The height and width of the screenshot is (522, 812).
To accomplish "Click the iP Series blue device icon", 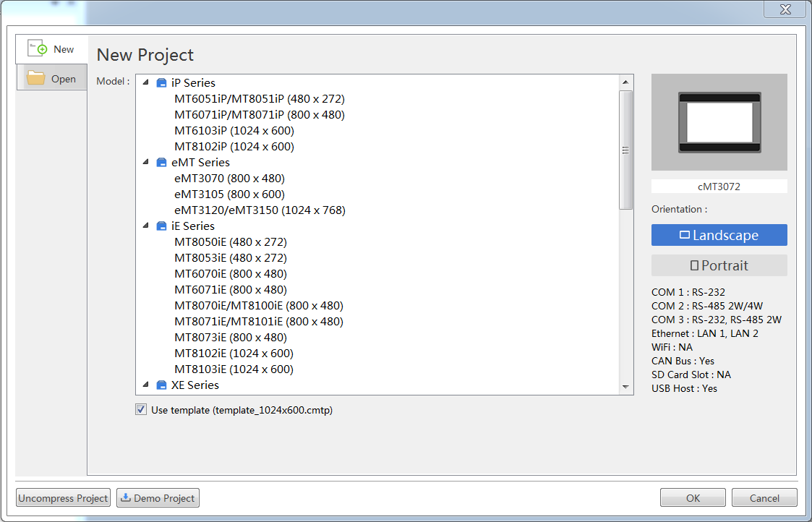I will click(x=162, y=83).
